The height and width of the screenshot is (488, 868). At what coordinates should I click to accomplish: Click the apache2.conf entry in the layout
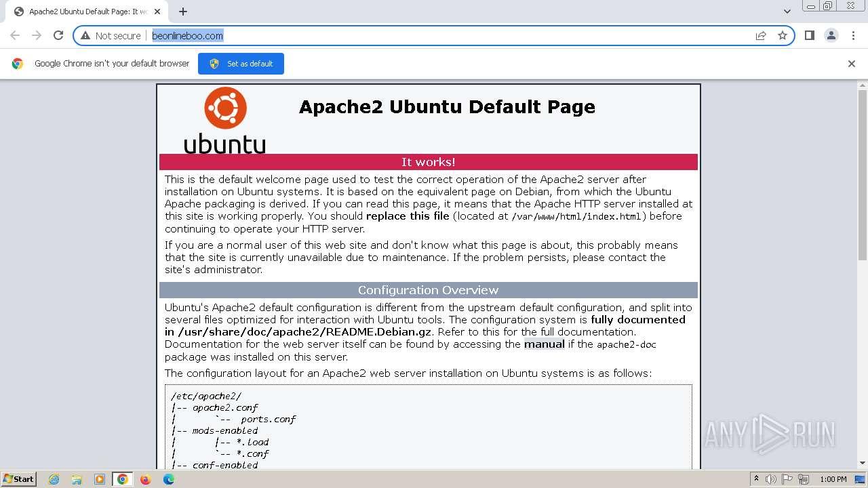tap(225, 407)
